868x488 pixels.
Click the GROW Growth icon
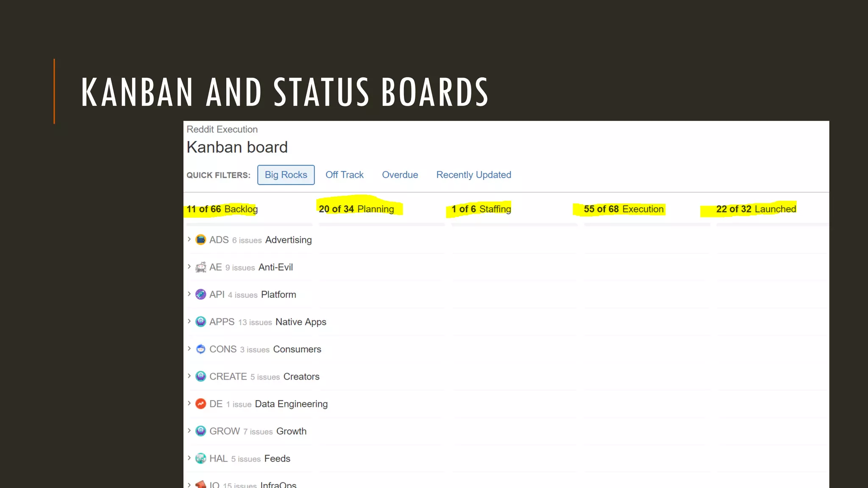pos(200,431)
